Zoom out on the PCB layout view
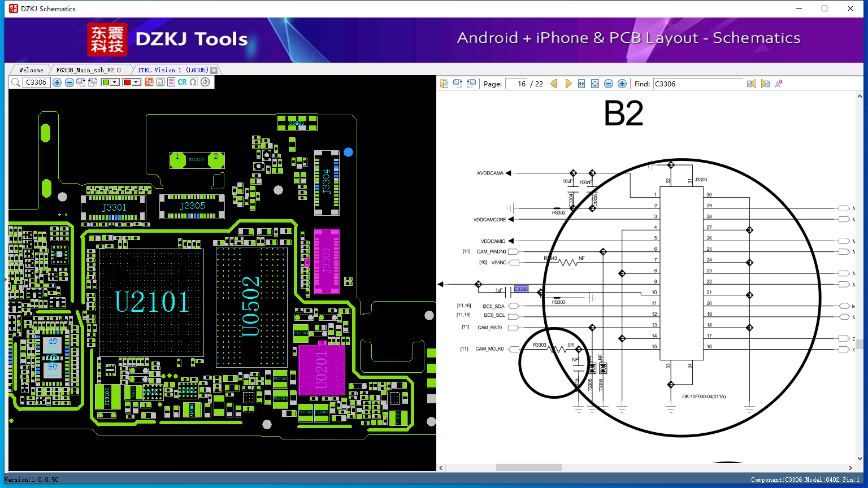This screenshot has height=488, width=868. tap(69, 82)
